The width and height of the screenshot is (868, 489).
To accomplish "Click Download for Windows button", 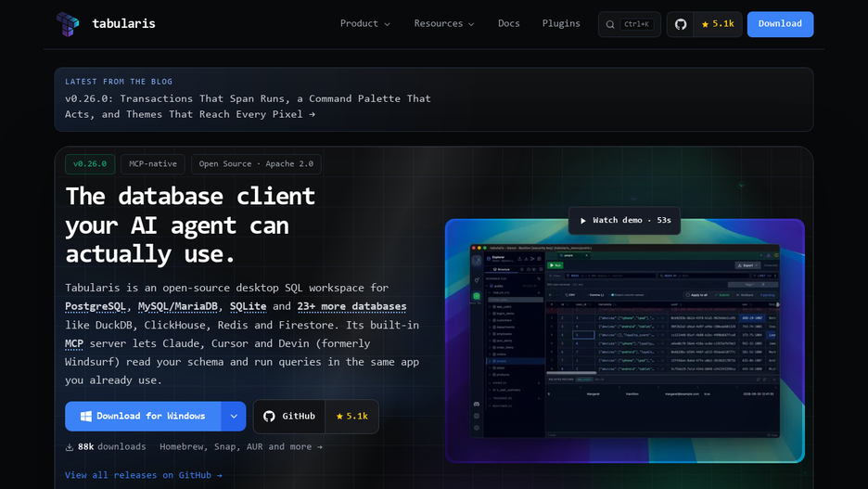I will click(x=143, y=416).
